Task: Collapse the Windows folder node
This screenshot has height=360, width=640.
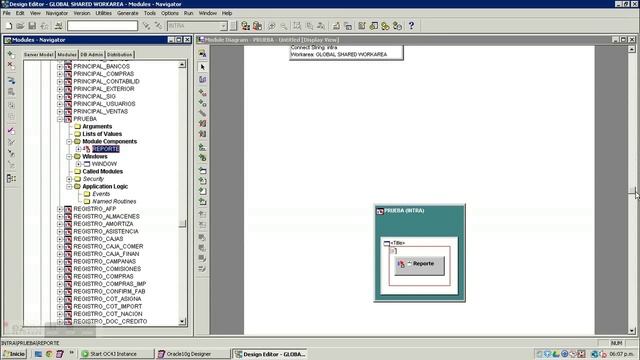Action: click(x=69, y=157)
